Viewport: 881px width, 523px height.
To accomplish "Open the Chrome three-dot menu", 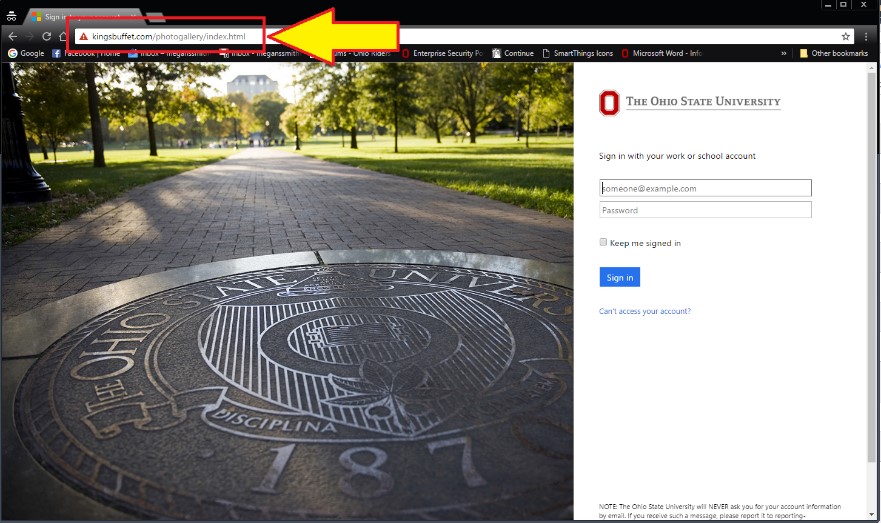I will 866,37.
